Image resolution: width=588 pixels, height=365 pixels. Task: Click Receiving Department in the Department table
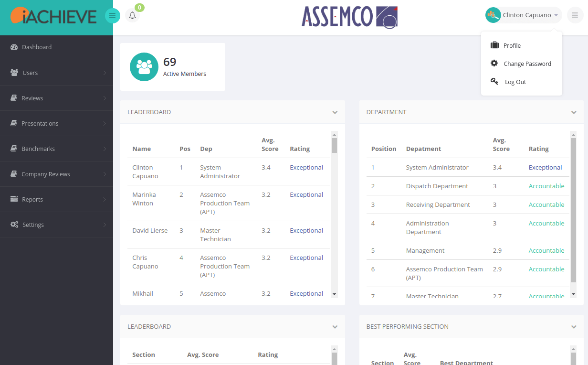438,204
